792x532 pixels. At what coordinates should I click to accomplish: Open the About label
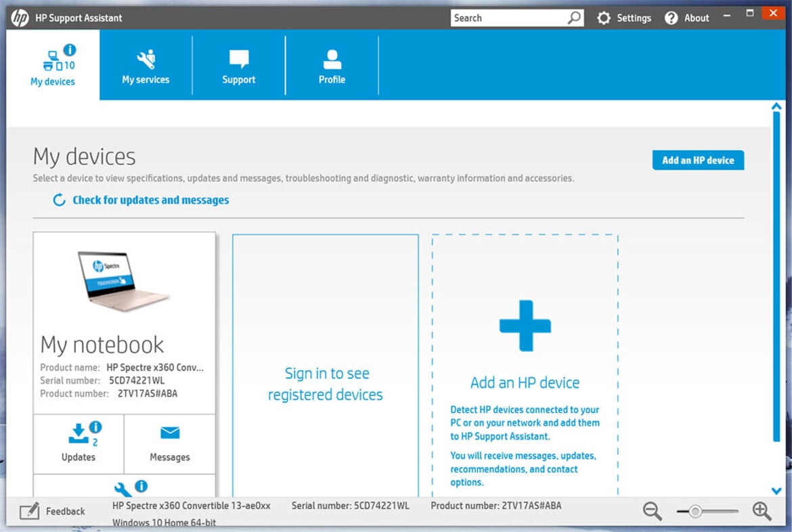(x=697, y=18)
